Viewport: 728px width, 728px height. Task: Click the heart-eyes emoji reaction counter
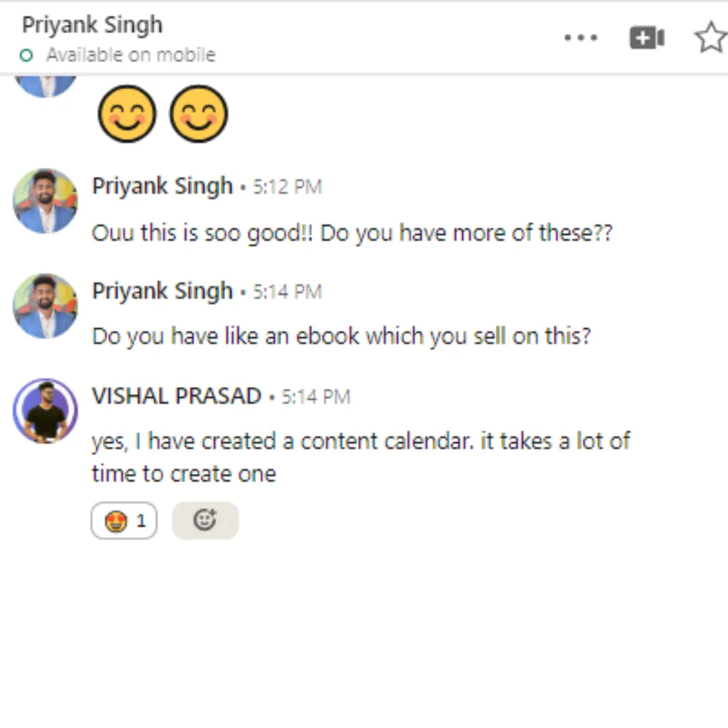pyautogui.click(x=124, y=520)
